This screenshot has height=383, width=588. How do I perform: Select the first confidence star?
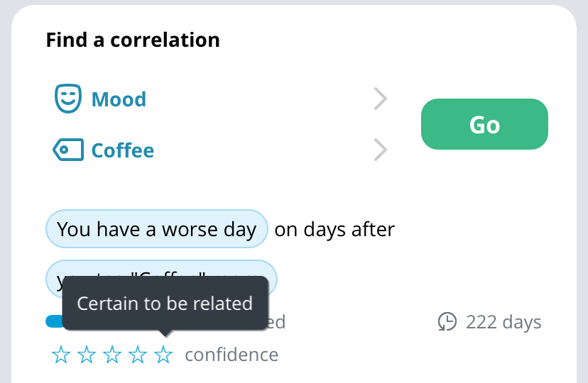(x=61, y=354)
